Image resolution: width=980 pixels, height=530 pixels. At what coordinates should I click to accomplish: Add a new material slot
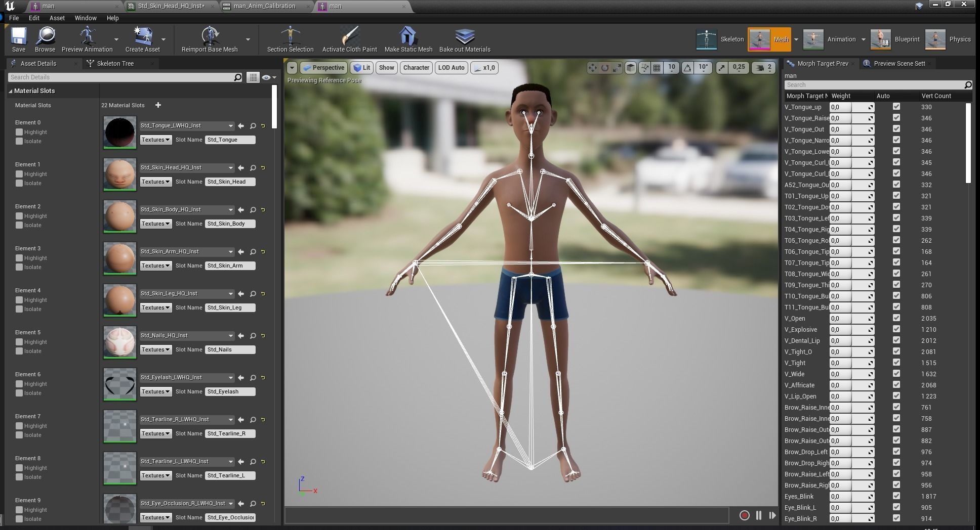(158, 105)
